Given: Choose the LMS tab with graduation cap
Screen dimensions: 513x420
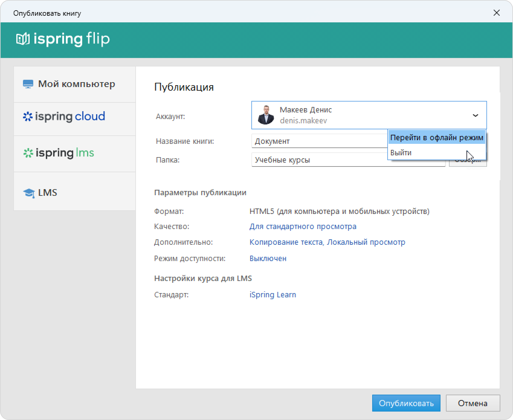Looking at the screenshot, I should [75, 191].
